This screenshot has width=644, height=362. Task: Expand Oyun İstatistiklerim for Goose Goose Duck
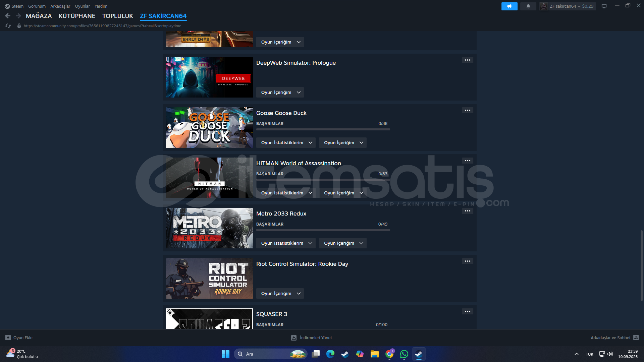286,142
